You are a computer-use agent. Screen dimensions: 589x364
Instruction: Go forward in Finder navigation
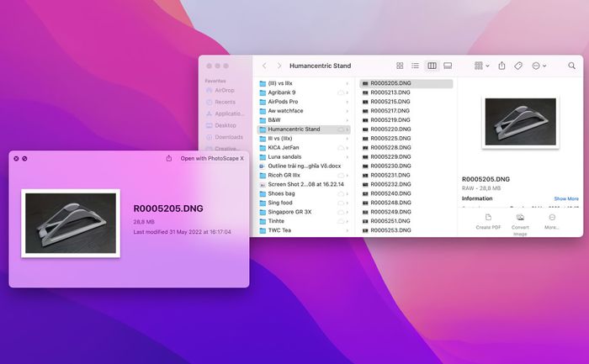pyautogui.click(x=279, y=66)
